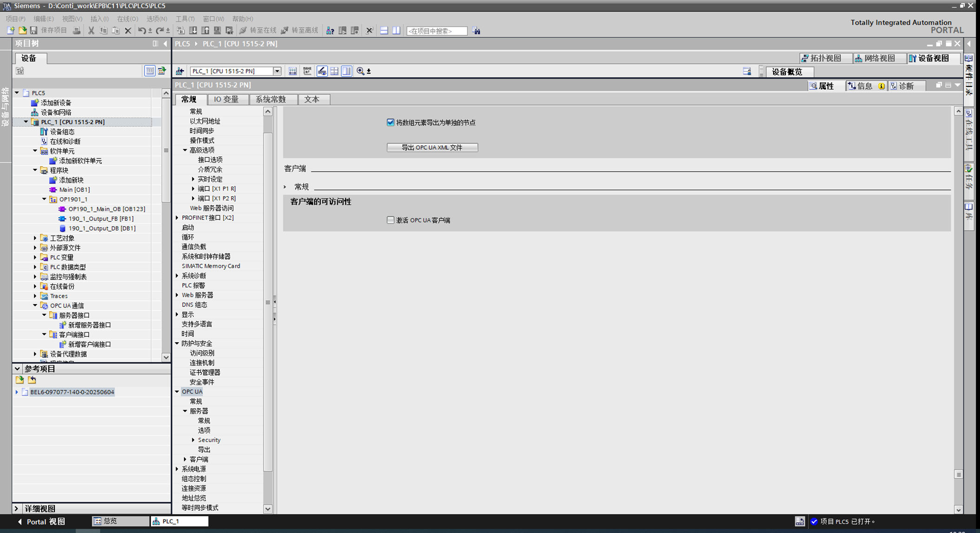Screen dimensions: 980x533
Task: Click the new project toolbar icon
Action: [11, 31]
